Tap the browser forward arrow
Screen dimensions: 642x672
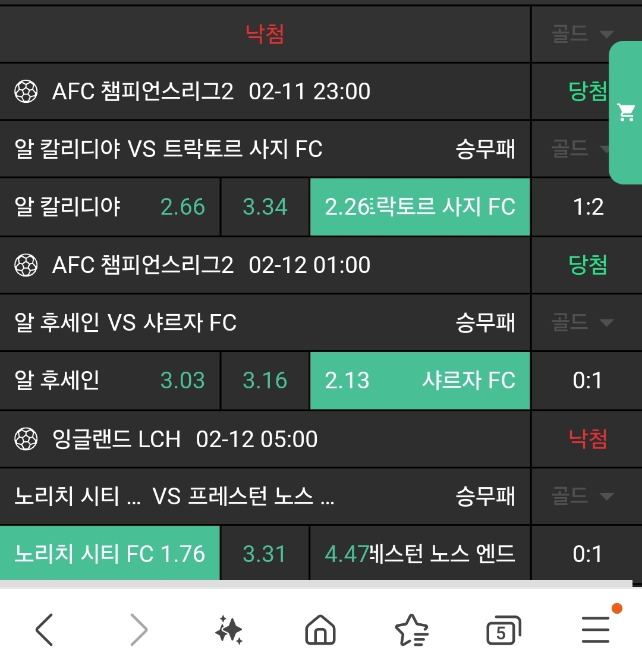coord(138,629)
